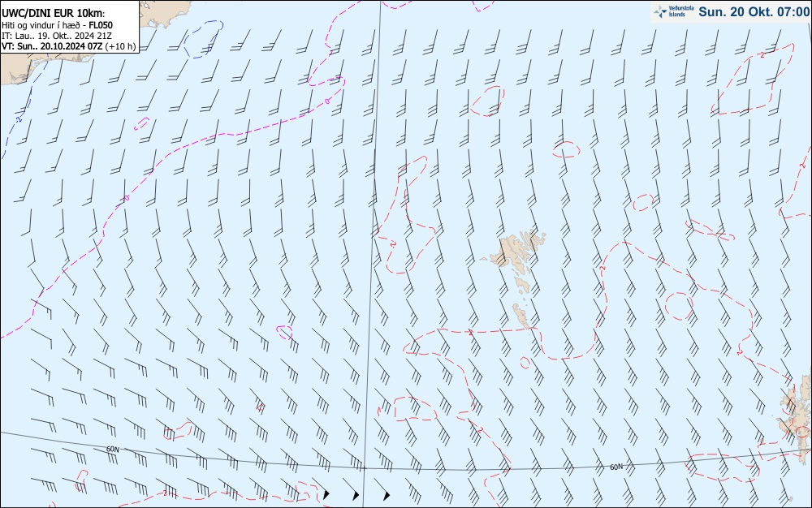
Task: Click the Veðurstofa Íslands logo
Action: coord(674,11)
